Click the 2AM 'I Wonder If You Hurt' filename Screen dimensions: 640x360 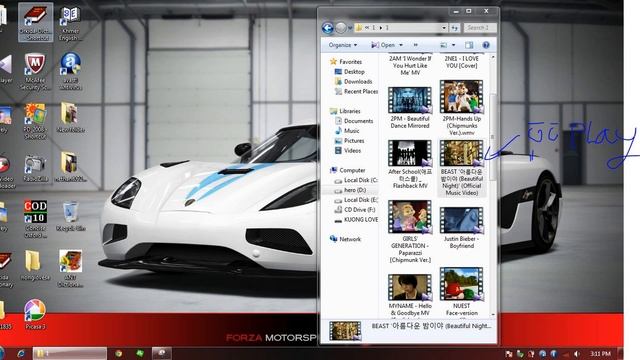point(410,65)
